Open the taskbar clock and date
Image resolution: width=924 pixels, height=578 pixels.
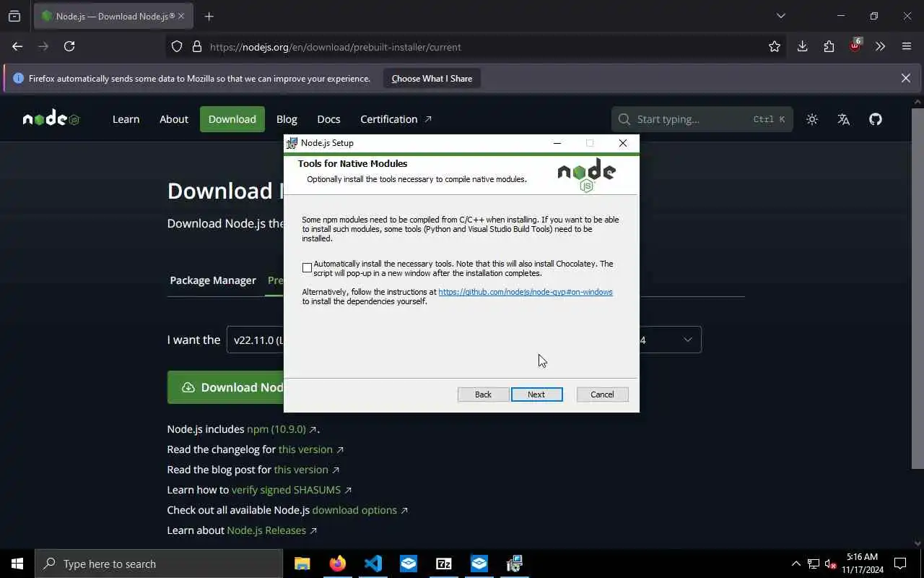pos(862,564)
